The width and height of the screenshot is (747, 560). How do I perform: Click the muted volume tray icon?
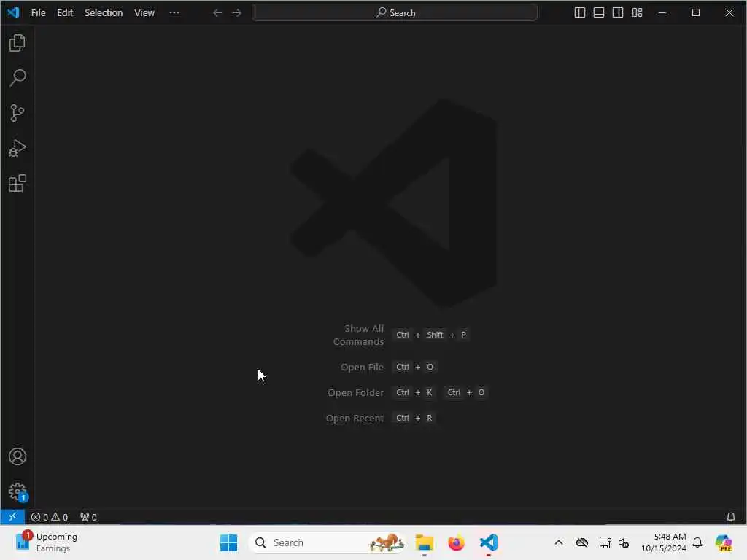pos(624,542)
